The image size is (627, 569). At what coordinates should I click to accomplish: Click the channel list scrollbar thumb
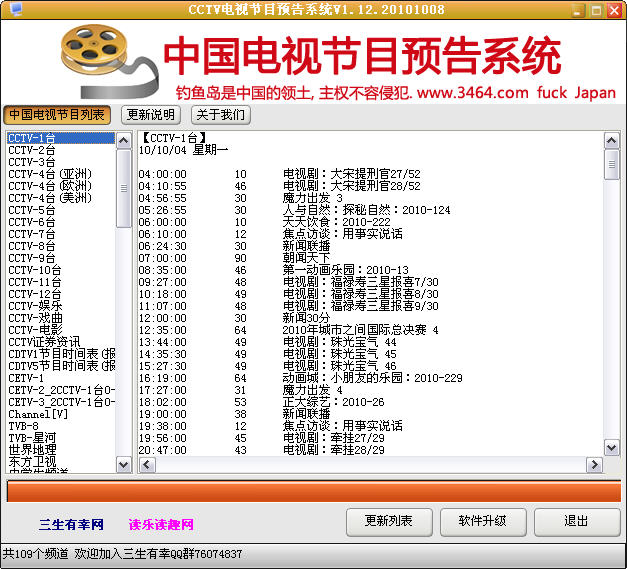(x=124, y=188)
